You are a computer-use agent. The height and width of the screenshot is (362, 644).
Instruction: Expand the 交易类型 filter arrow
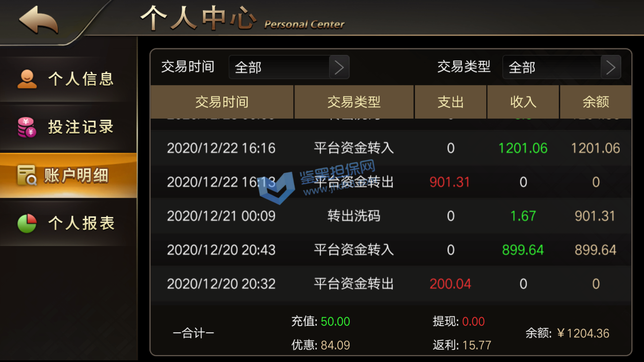click(610, 67)
